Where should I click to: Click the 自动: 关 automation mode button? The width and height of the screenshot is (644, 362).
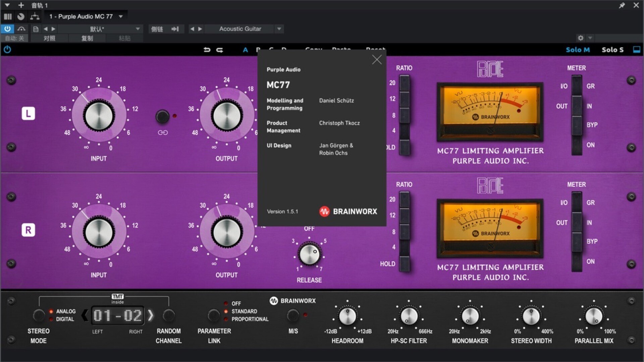[x=14, y=38]
